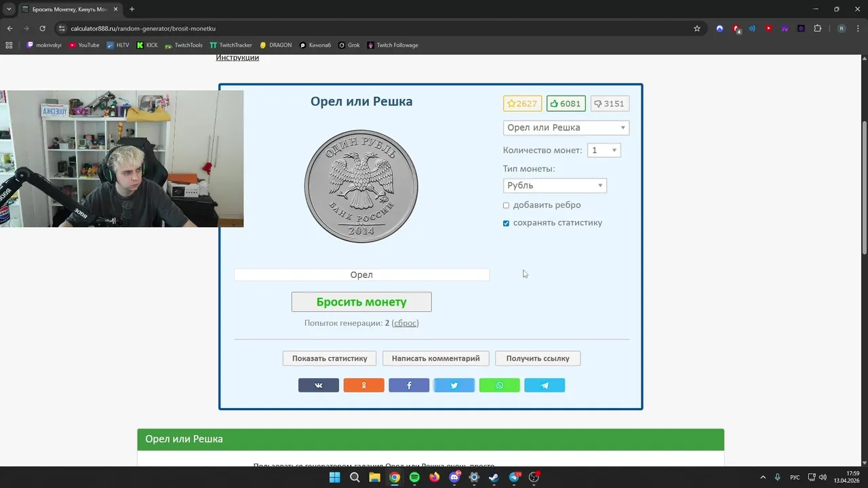The width and height of the screenshot is (868, 488).
Task: Share via the Twitter button
Action: (454, 385)
